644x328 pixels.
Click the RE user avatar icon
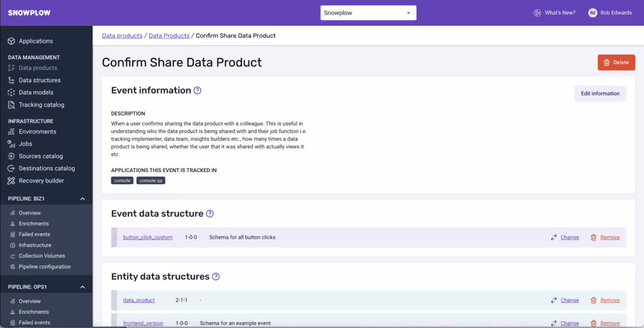click(592, 13)
